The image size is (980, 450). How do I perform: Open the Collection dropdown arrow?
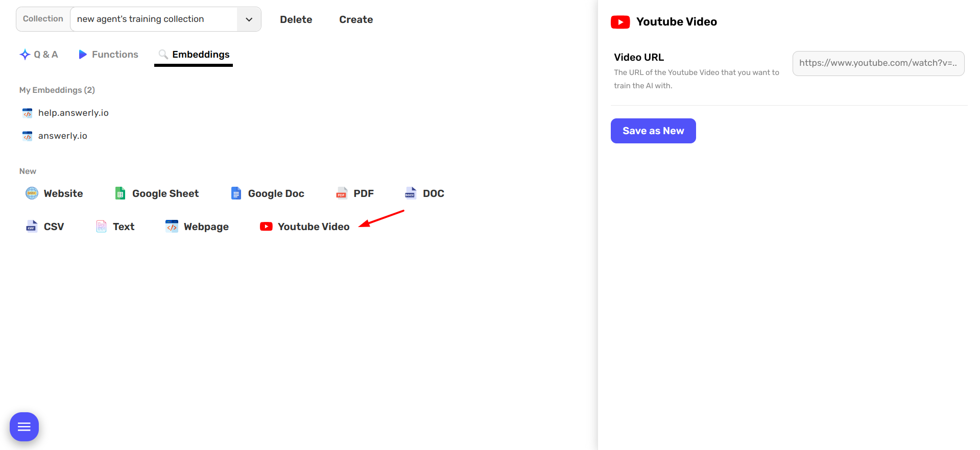(249, 19)
